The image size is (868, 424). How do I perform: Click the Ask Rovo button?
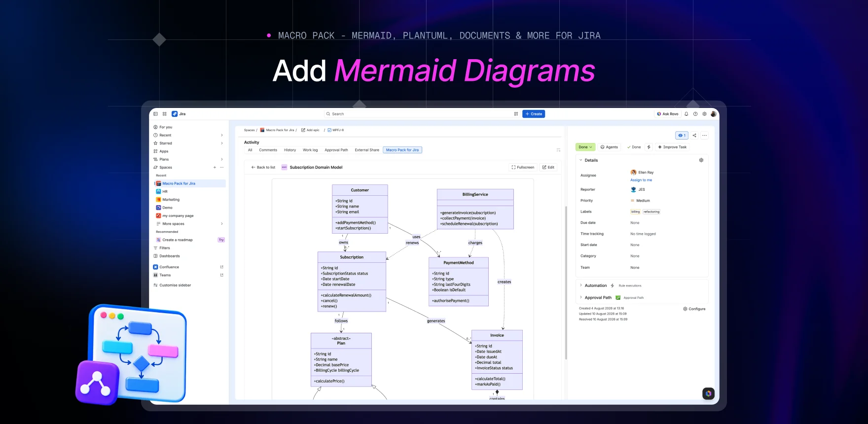click(667, 114)
